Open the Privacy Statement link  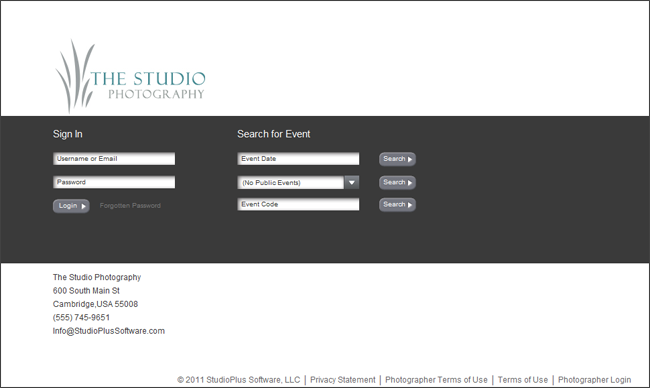(342, 380)
